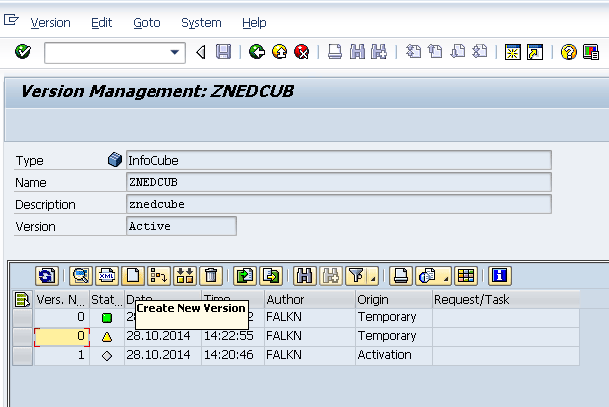Open the command field dropdown arrow
The height and width of the screenshot is (407, 609).
click(175, 52)
